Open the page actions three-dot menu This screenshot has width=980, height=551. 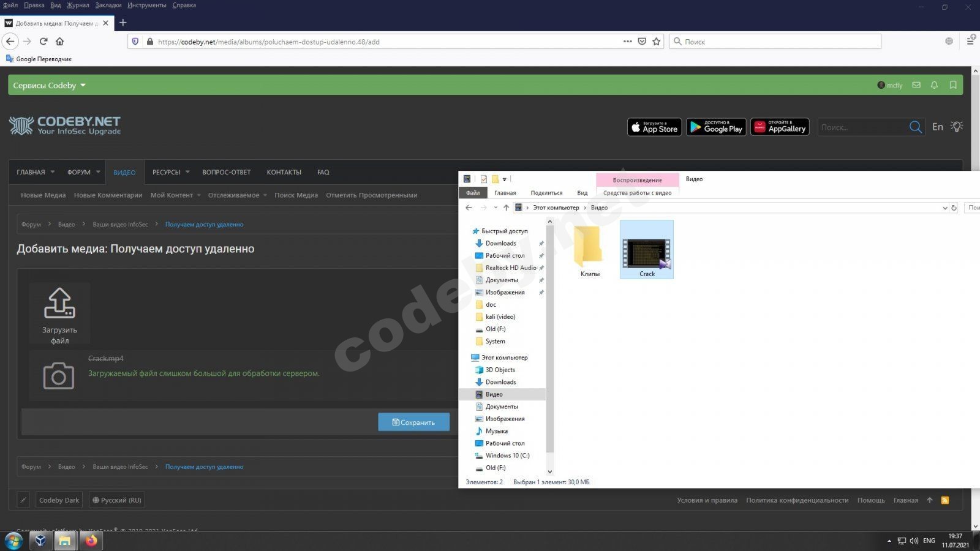click(x=627, y=42)
